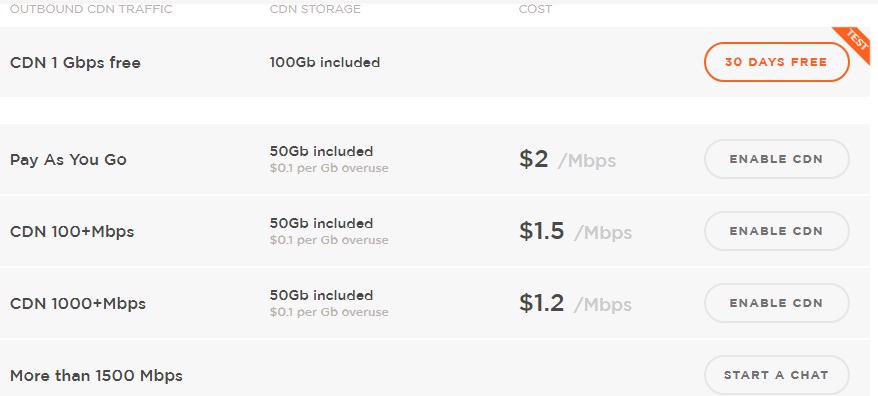The height and width of the screenshot is (396, 878).
Task: Click Pay As You Go overuse note
Action: pyautogui.click(x=329, y=168)
